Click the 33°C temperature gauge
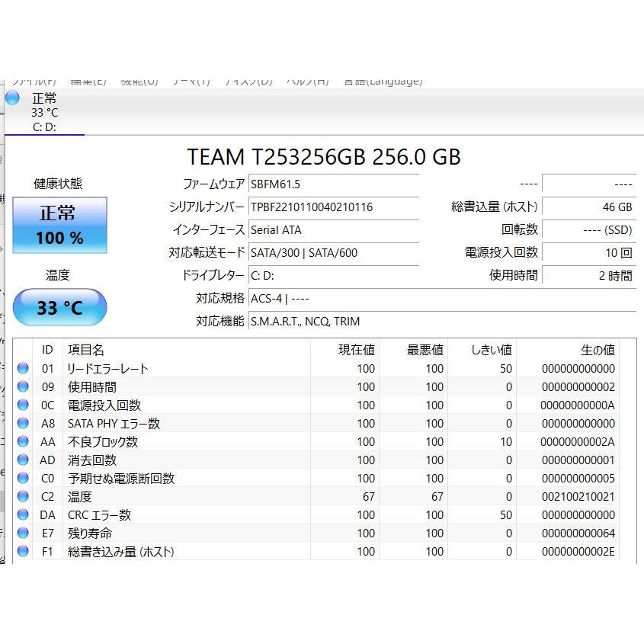This screenshot has height=644, width=644. 59,307
